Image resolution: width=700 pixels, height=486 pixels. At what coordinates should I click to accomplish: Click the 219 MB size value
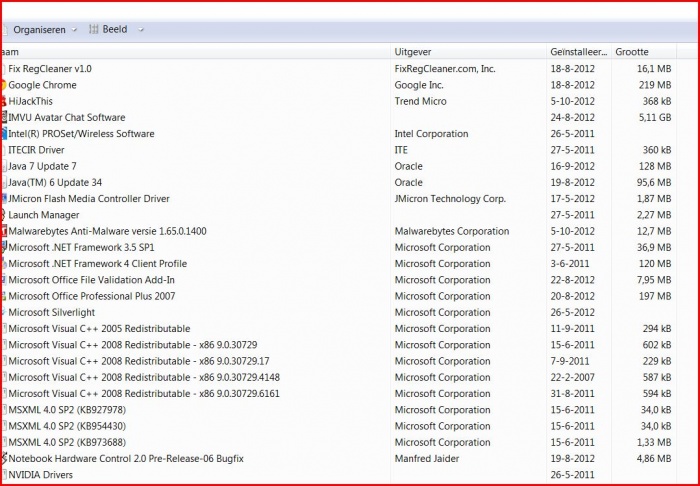[x=655, y=85]
